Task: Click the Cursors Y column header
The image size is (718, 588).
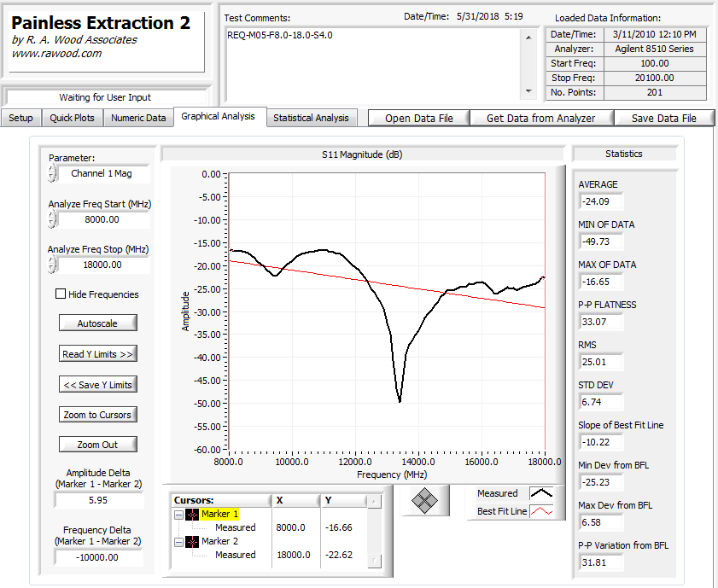Action: pyautogui.click(x=344, y=501)
